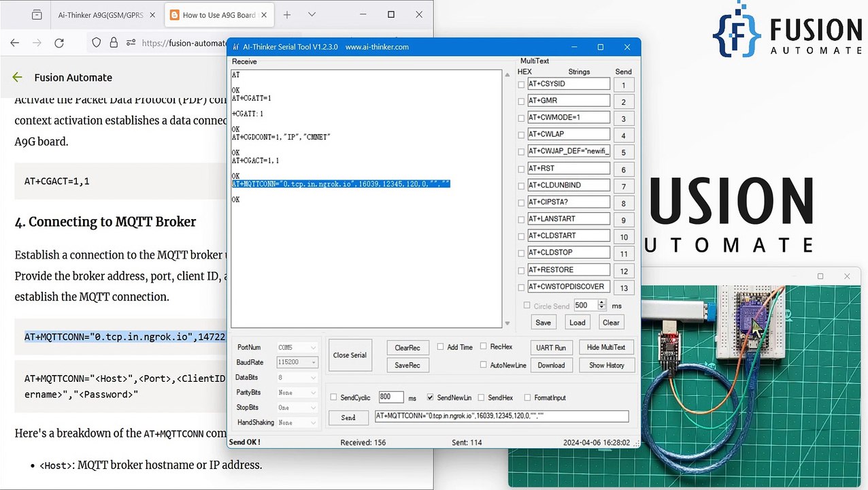Click the browser back arrow icon

(15, 43)
